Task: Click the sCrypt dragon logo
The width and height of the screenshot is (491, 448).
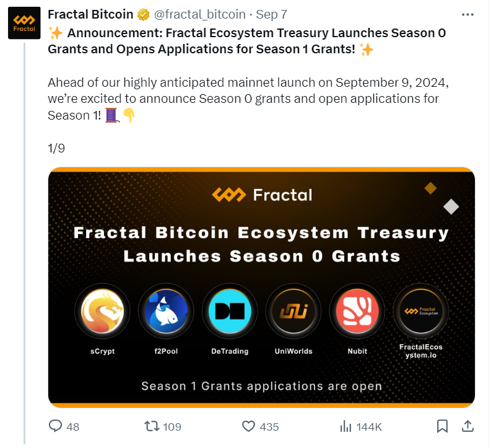Action: click(102, 312)
